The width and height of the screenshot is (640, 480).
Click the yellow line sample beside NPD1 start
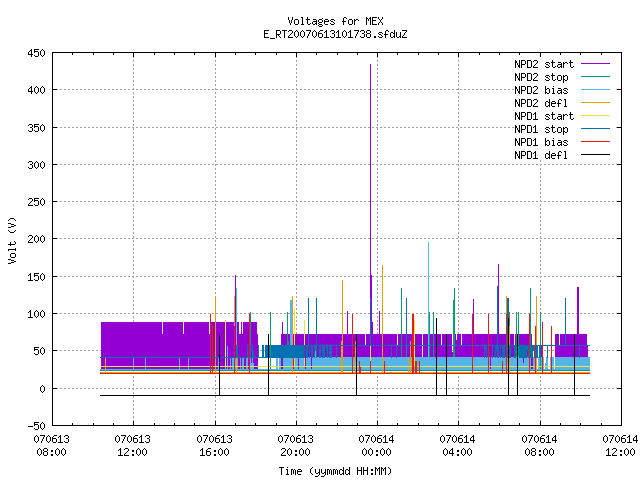coord(596,116)
